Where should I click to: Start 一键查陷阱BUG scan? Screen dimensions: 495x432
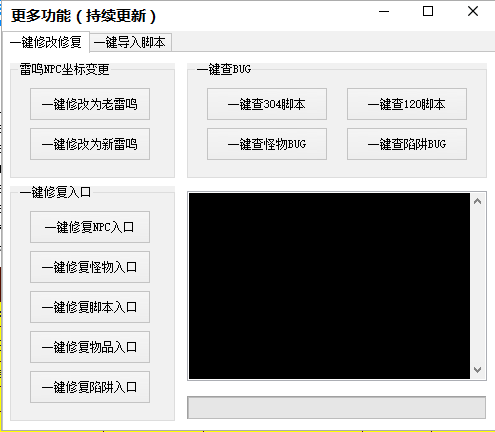[x=407, y=144]
